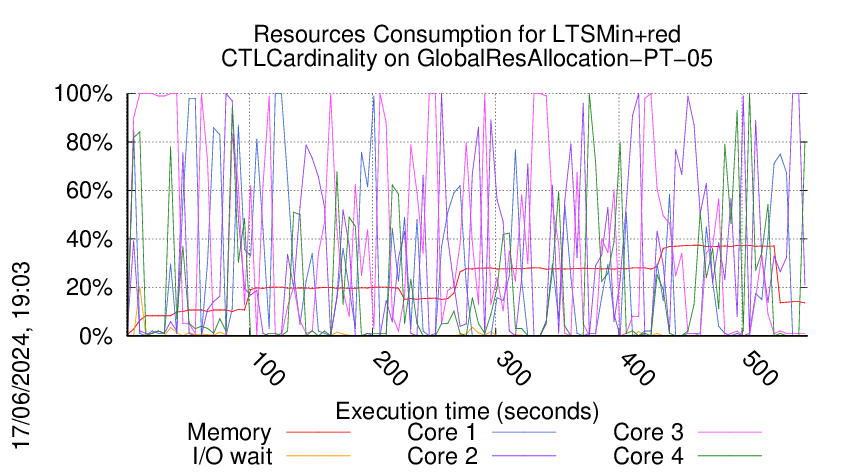Click the subtitle 'CTLCardinality on GlobalResAllocation-PT-05'
The height and width of the screenshot is (475, 850).
coord(467,59)
